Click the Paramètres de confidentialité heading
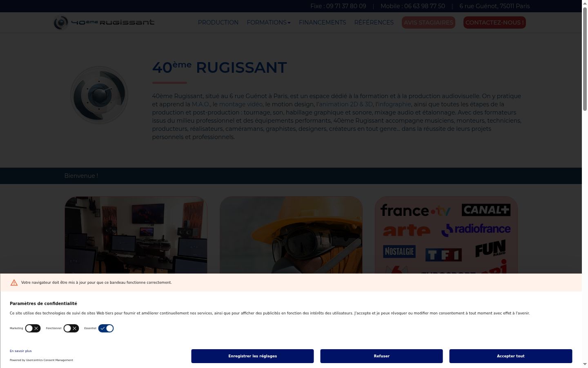588x368 pixels. coord(43,303)
